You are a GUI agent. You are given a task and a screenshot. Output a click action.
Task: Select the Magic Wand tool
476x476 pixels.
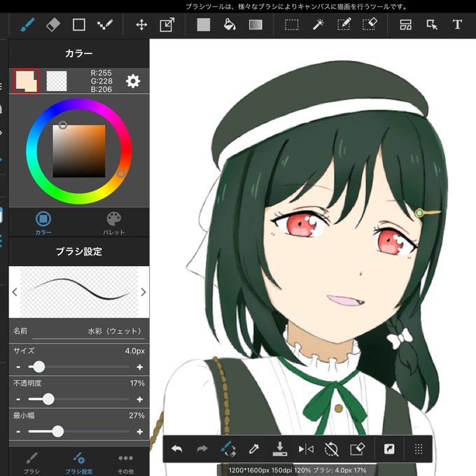[x=318, y=24]
